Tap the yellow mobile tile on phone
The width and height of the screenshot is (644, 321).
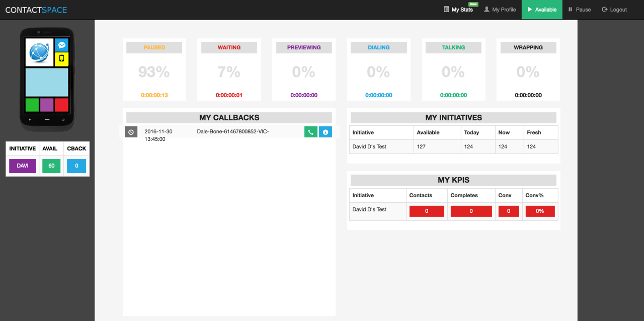click(x=61, y=59)
